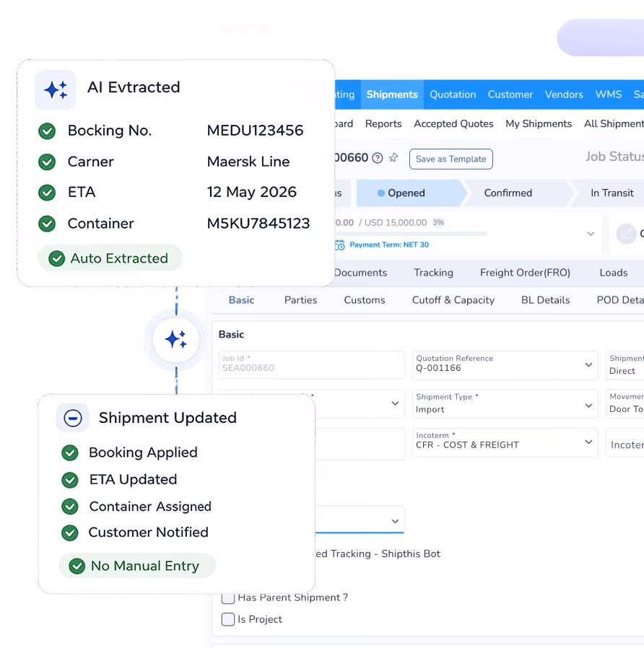Select the Customs sub-tab
Viewport: 644px width, 648px height.
[365, 300]
